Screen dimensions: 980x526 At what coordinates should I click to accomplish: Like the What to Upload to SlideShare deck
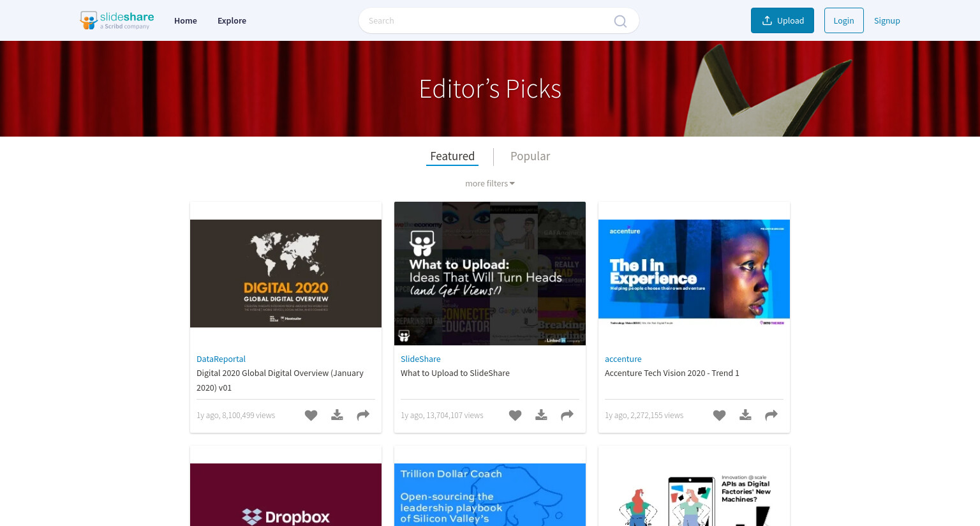tap(515, 416)
